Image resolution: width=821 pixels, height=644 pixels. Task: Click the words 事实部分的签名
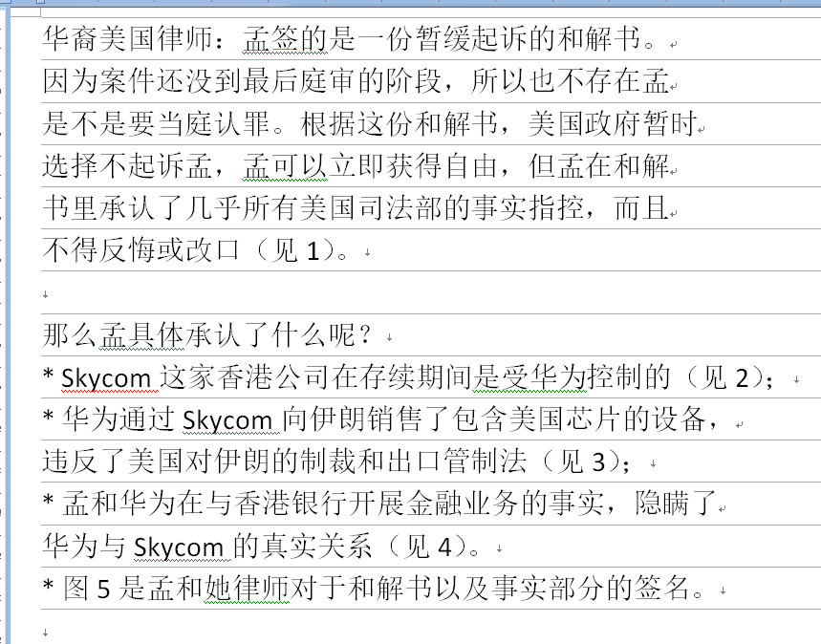tap(591, 589)
